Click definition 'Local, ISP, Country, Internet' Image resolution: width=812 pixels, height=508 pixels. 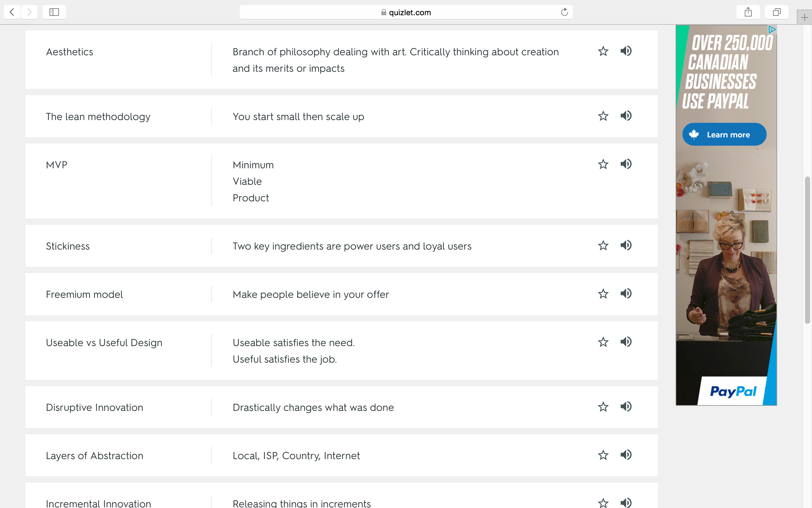(x=296, y=456)
